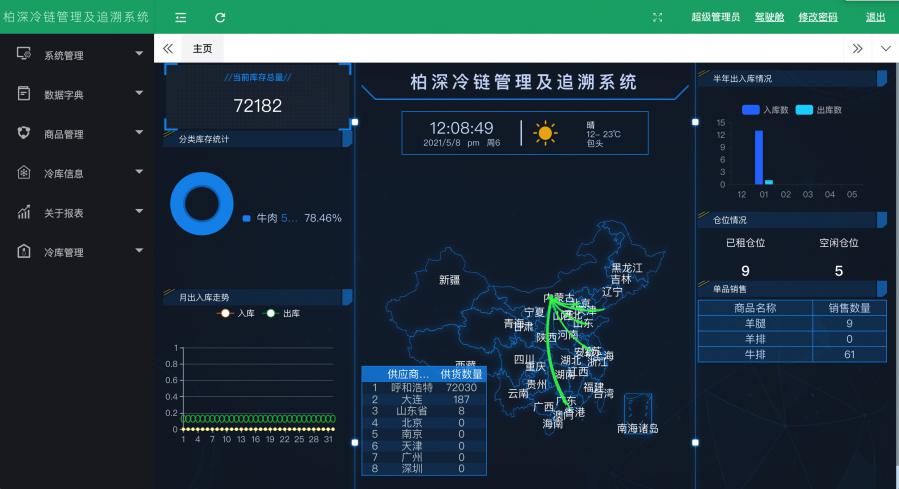Viewport: 899px width, 489px height.
Task: Click the sidebar collapse menu icon
Action: (x=181, y=17)
